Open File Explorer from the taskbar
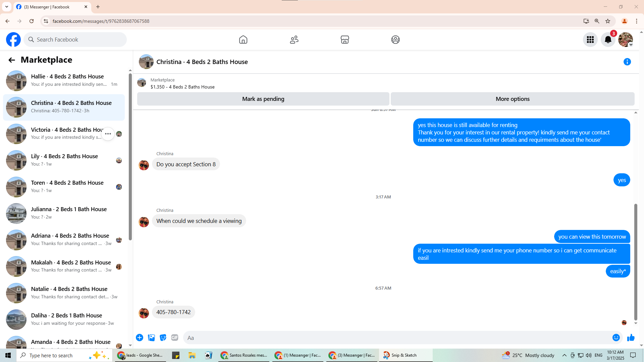This screenshot has height=362, width=644. point(192,355)
